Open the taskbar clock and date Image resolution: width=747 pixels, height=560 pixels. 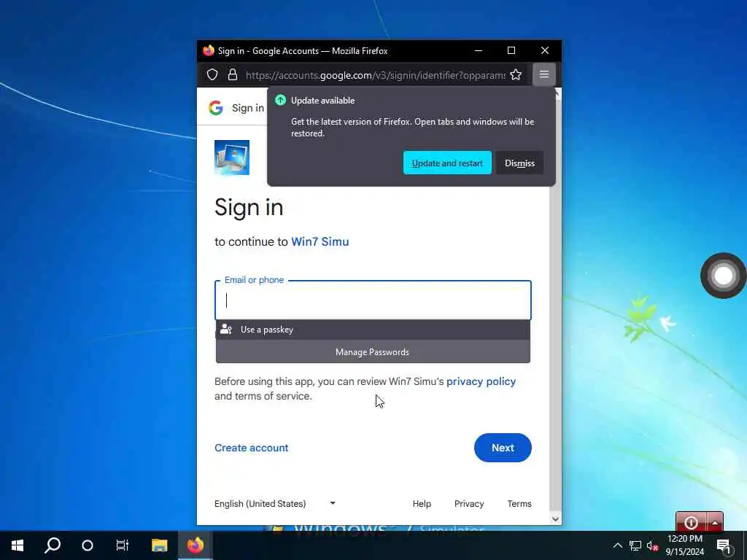coord(685,545)
